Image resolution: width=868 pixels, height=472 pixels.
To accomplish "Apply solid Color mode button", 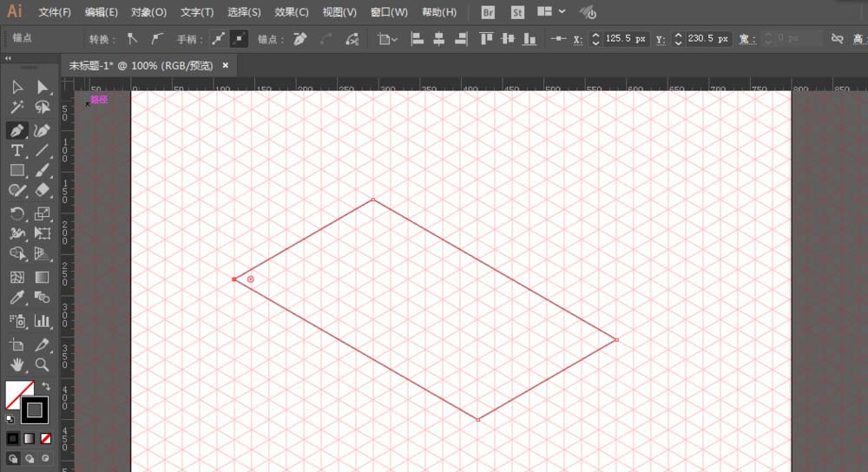I will [x=13, y=439].
